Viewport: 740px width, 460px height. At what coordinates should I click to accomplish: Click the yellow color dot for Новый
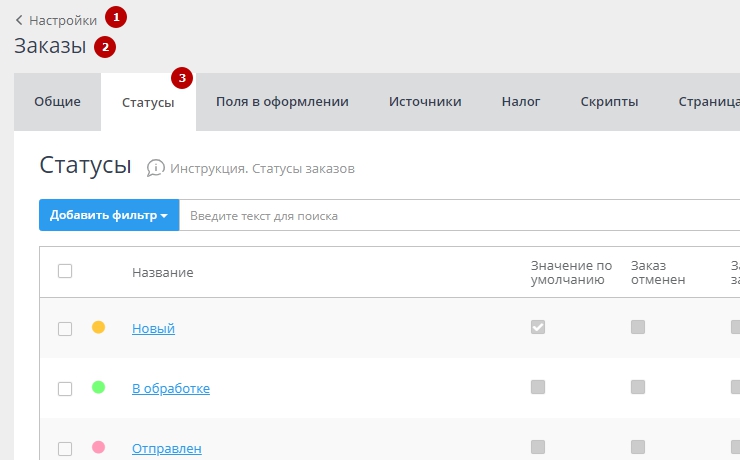click(98, 327)
